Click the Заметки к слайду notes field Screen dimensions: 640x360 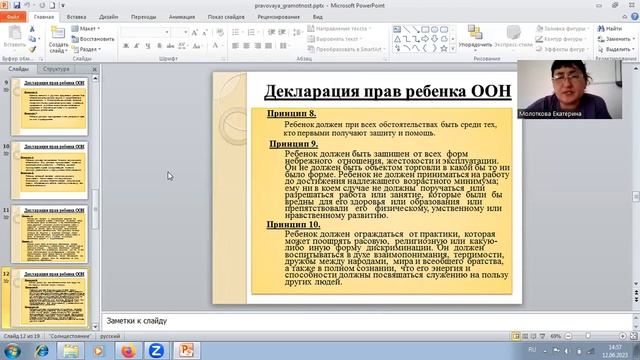click(367, 321)
